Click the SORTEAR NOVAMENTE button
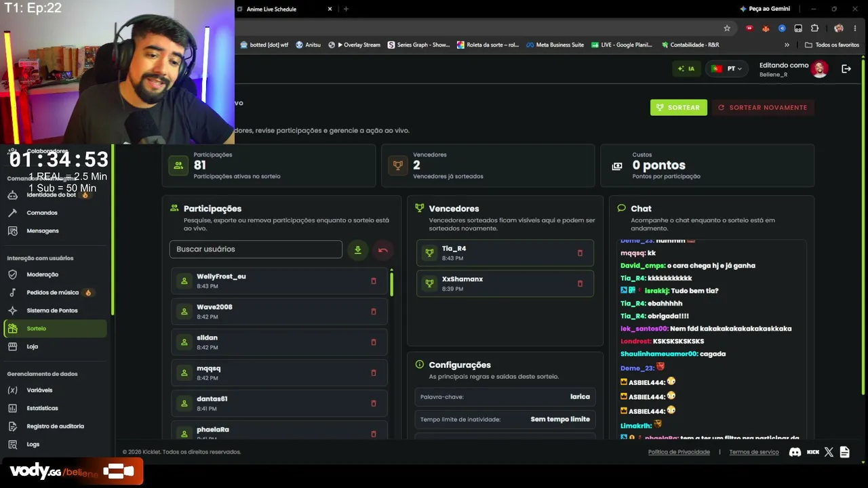The image size is (868, 488). (x=763, y=108)
